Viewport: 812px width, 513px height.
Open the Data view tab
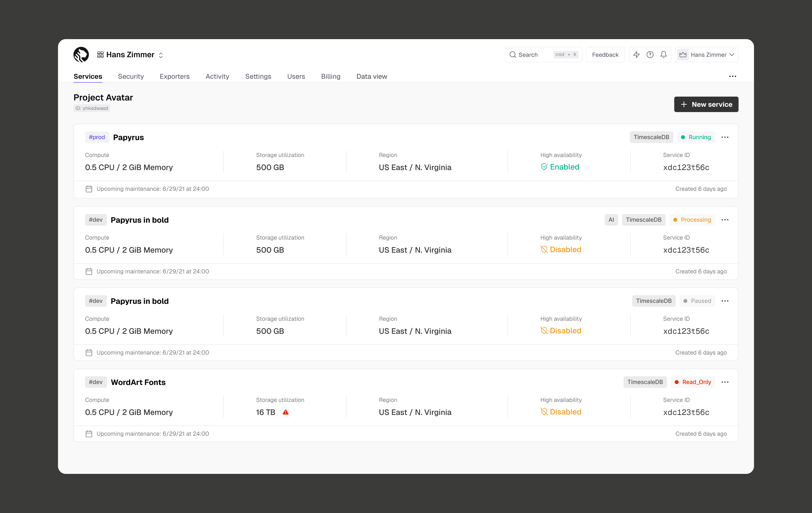tap(372, 77)
